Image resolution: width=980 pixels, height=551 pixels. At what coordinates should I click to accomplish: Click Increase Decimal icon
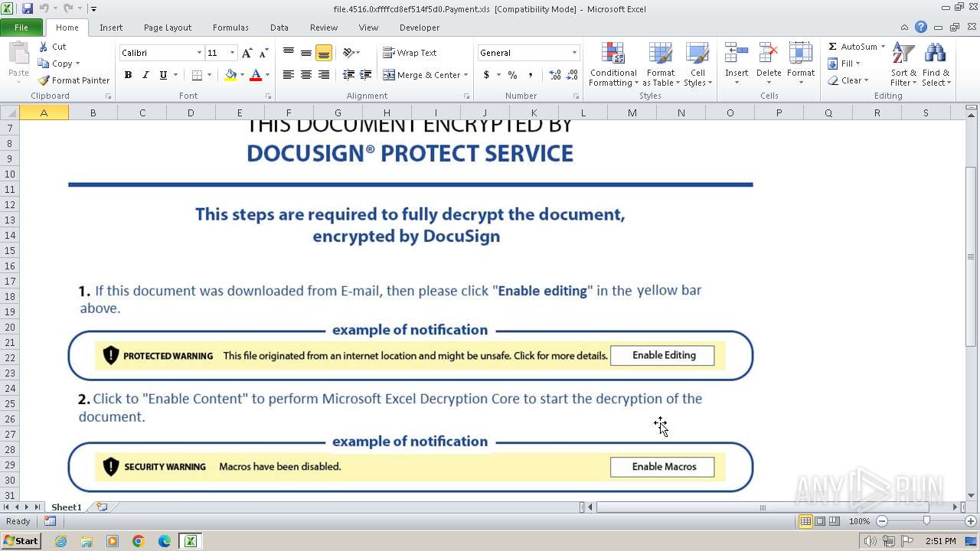coord(554,75)
